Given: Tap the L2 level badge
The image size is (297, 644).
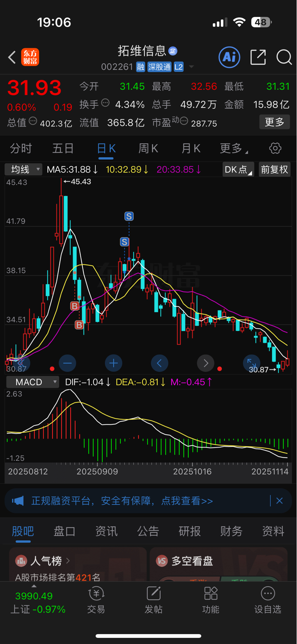Looking at the screenshot, I should 178,67.
